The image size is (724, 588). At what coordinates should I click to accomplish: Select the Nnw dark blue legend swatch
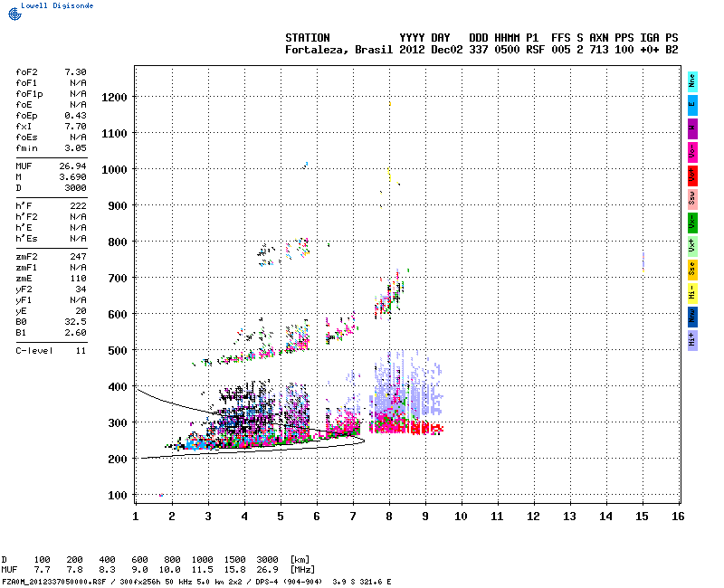point(692,317)
